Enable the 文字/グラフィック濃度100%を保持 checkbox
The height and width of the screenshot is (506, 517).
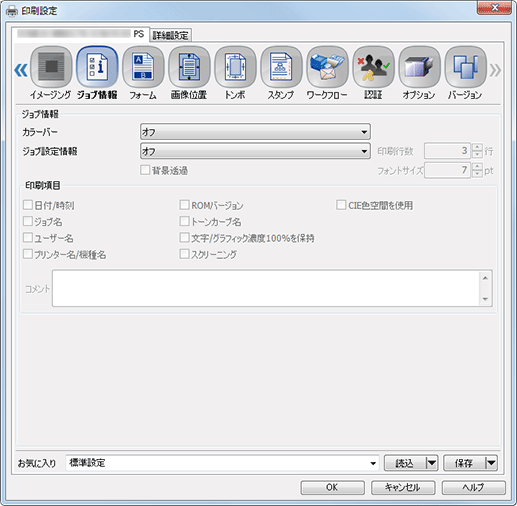tap(184, 237)
